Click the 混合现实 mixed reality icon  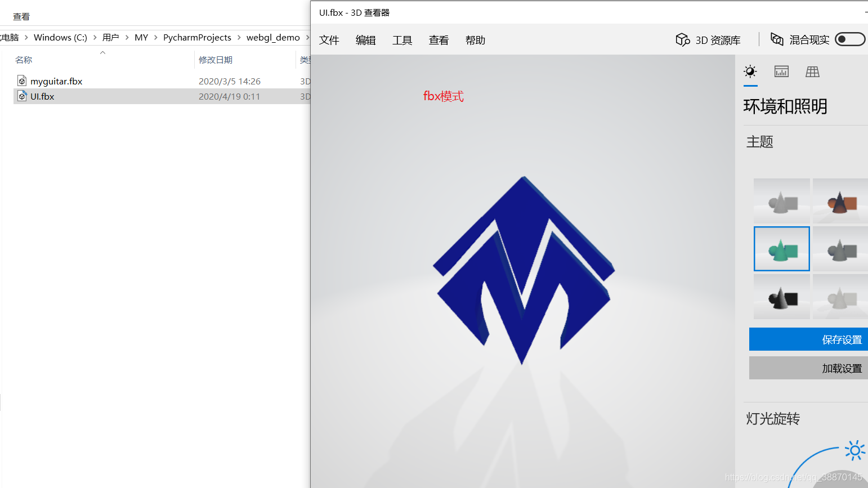point(777,39)
